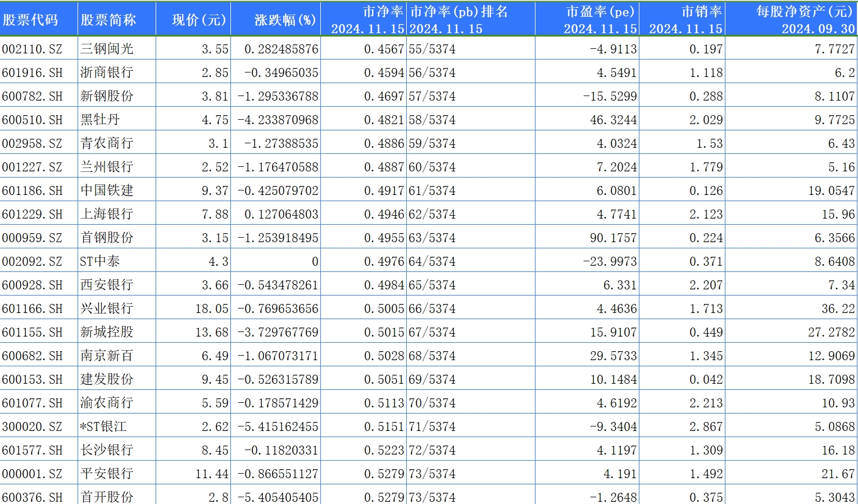Click the net asset value 36.22

coord(838,309)
